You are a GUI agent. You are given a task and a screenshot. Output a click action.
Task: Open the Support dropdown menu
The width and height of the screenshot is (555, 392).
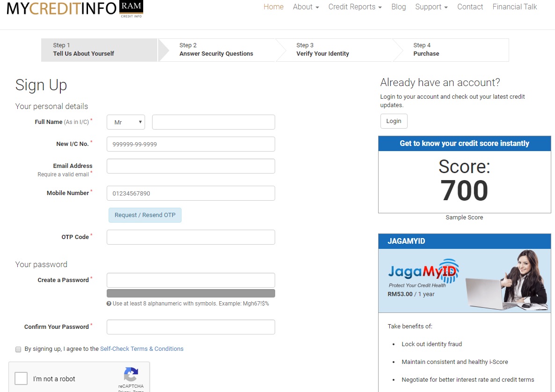coord(431,7)
